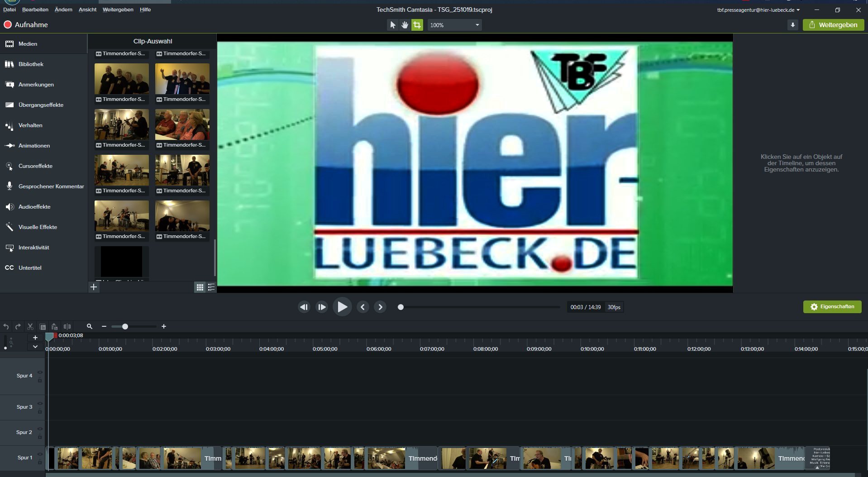Click the timeline zoom slider handle
This screenshot has height=477, width=868.
[125, 326]
